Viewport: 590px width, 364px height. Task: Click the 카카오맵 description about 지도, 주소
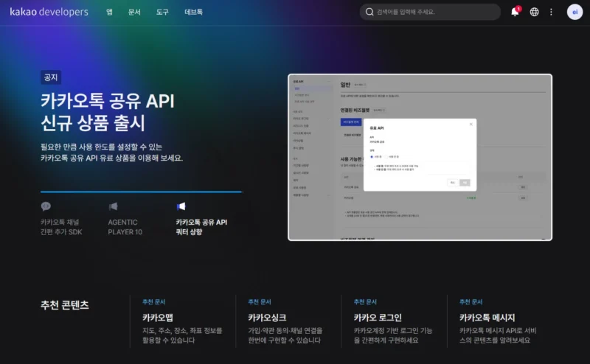point(182,335)
